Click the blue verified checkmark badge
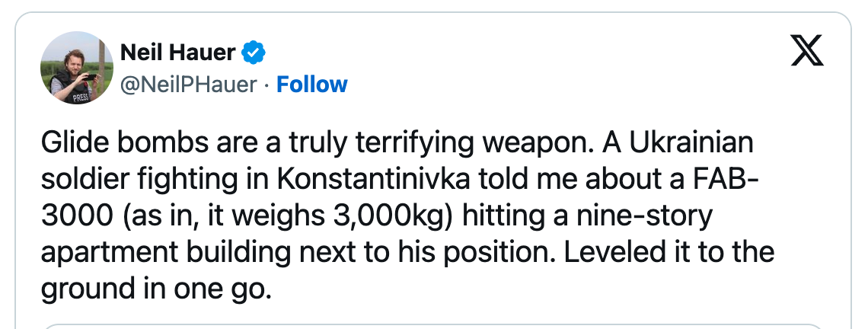 254,53
